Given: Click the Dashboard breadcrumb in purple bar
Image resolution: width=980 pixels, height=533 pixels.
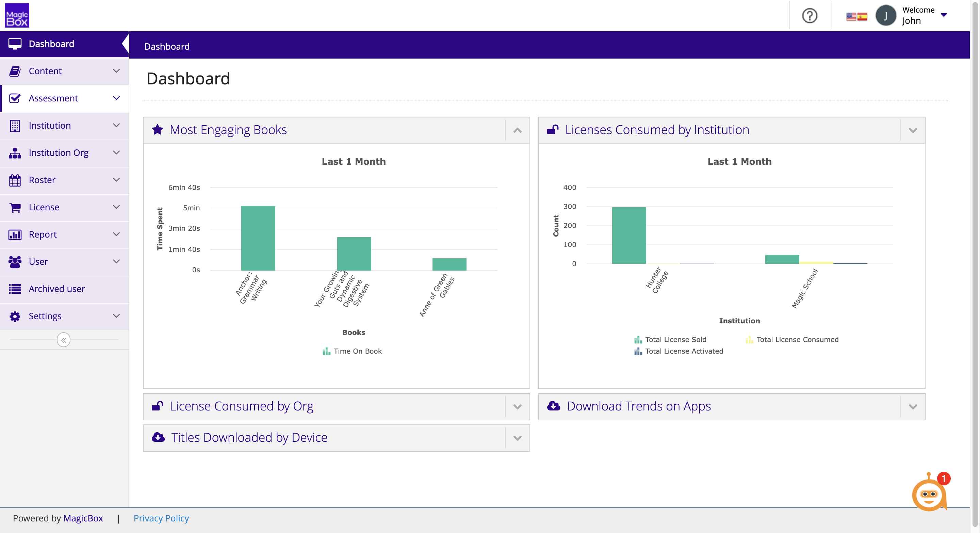Looking at the screenshot, I should click(x=167, y=46).
